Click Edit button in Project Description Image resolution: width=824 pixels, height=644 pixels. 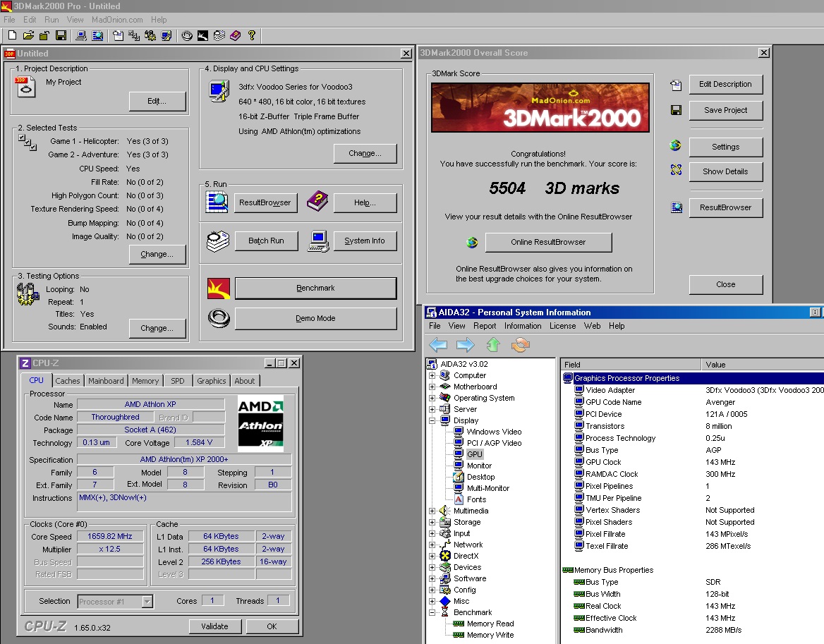tap(157, 102)
